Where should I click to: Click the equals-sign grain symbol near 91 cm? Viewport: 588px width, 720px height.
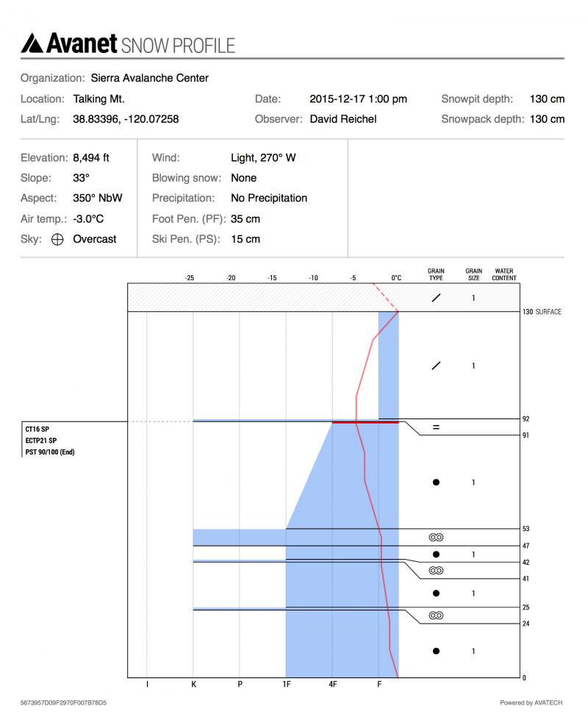click(436, 427)
